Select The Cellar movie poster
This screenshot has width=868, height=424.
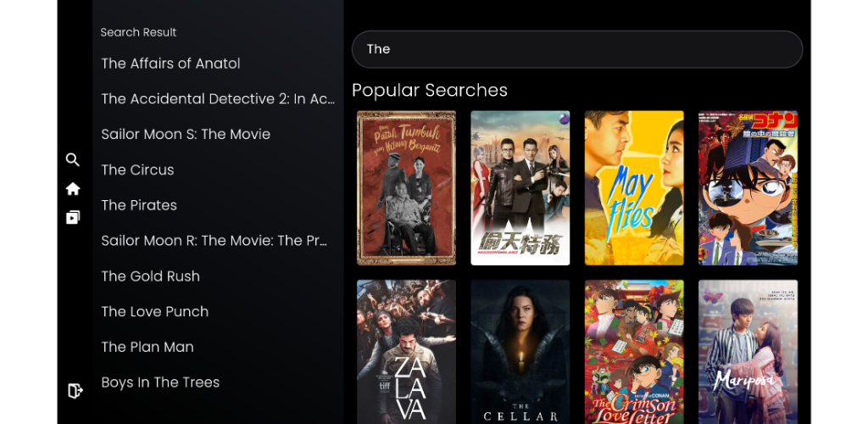pos(520,352)
